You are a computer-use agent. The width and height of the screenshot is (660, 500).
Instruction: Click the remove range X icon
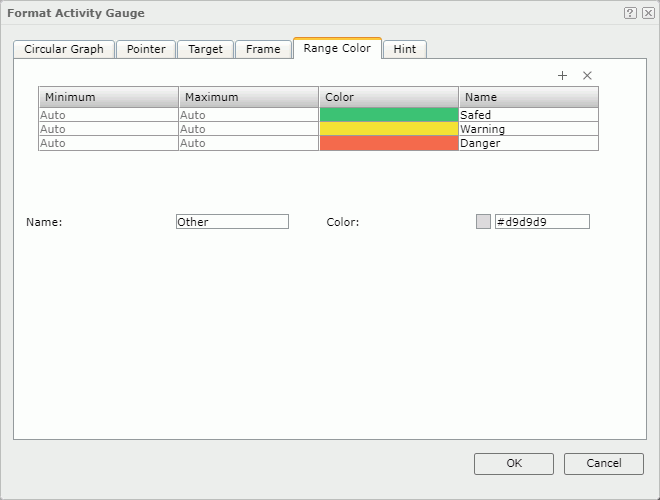coord(587,76)
